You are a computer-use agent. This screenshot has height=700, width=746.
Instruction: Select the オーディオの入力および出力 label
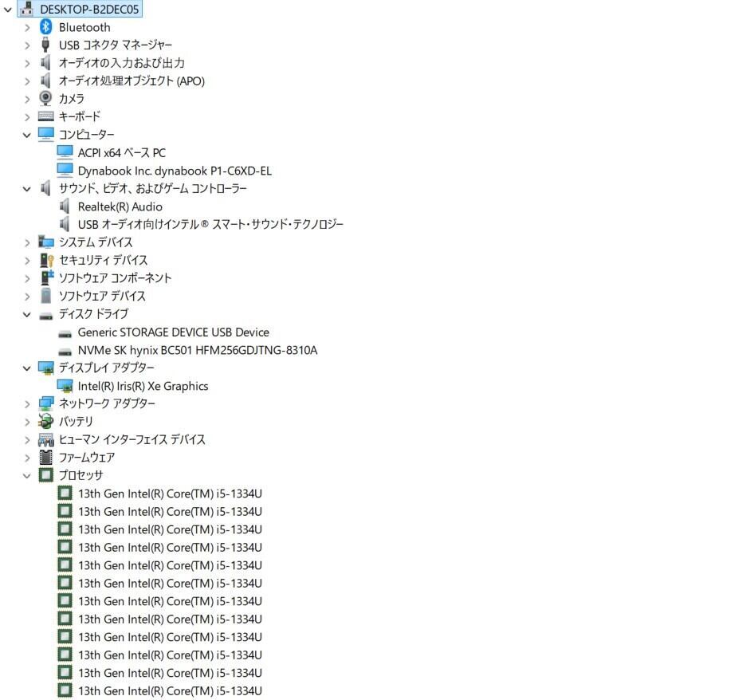tap(121, 63)
